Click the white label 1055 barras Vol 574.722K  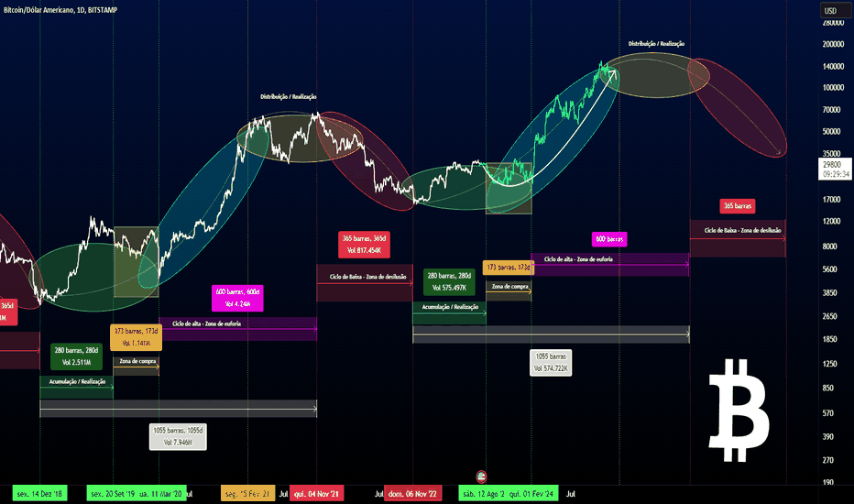(x=551, y=362)
